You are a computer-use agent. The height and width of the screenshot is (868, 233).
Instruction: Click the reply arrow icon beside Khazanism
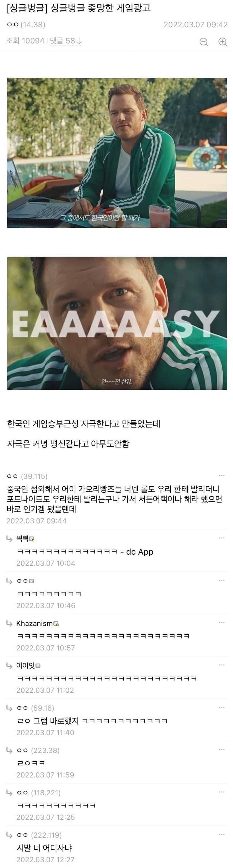[9, 623]
